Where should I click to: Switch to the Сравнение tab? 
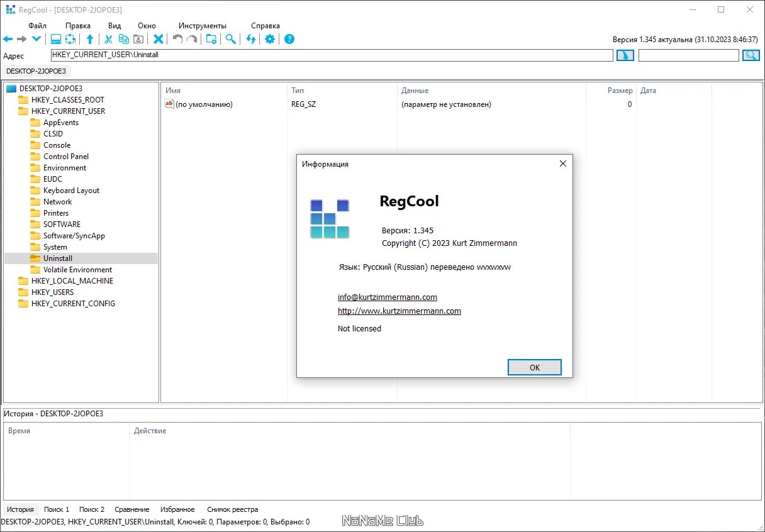[x=132, y=509]
